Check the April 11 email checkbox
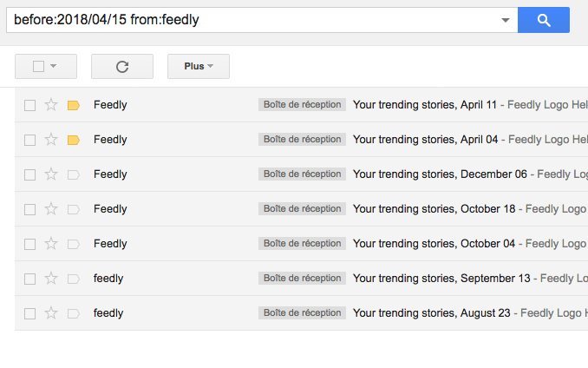The height and width of the screenshot is (368, 588). pos(29,105)
